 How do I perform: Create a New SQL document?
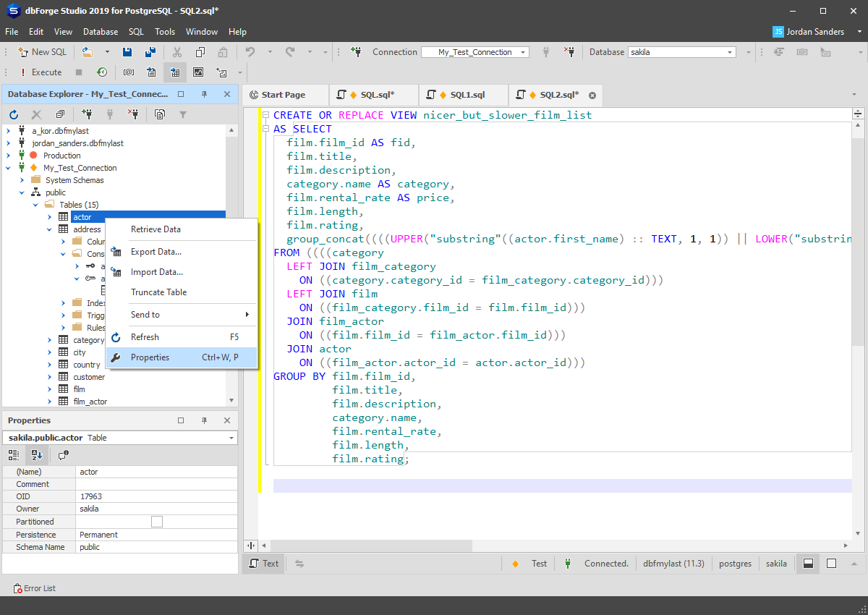click(x=42, y=52)
